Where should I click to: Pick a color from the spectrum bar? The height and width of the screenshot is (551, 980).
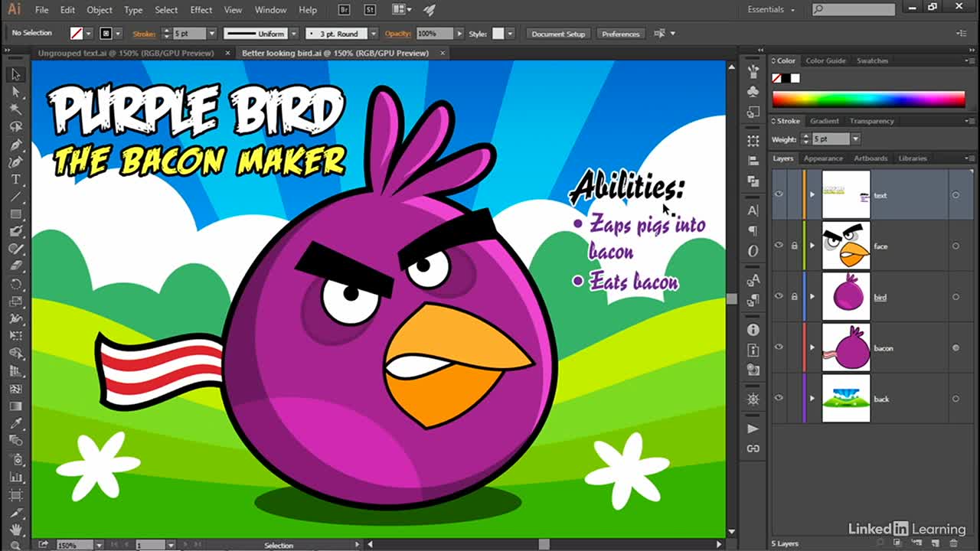pos(868,99)
